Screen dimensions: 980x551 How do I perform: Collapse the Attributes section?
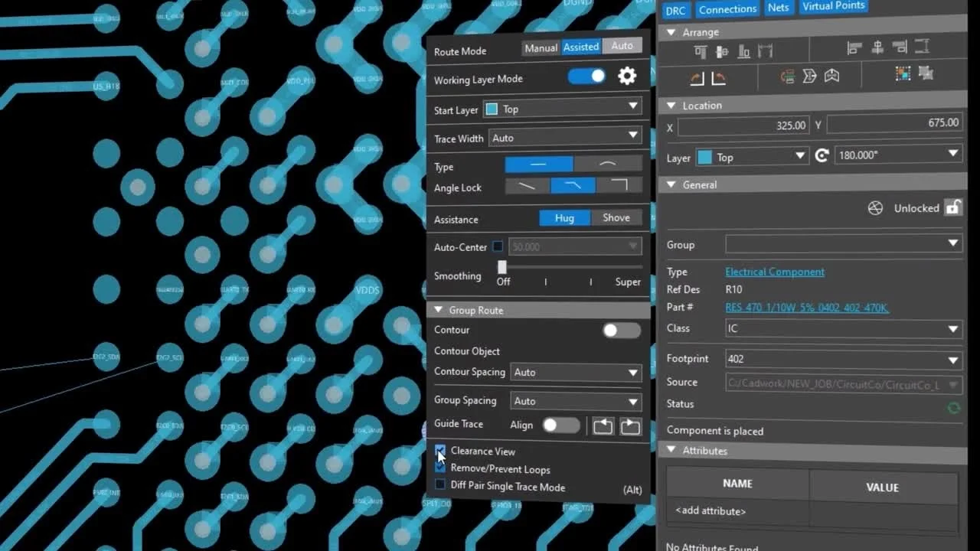[671, 450]
